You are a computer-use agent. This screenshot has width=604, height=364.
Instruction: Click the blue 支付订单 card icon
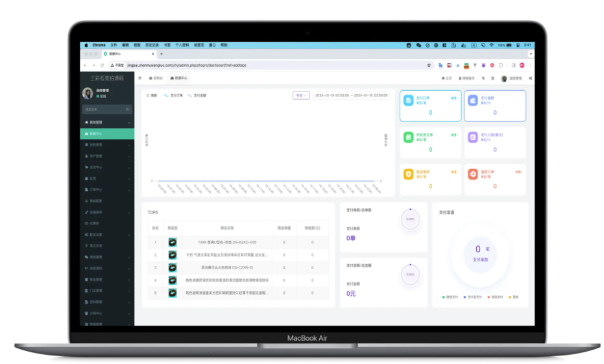pyautogui.click(x=408, y=101)
